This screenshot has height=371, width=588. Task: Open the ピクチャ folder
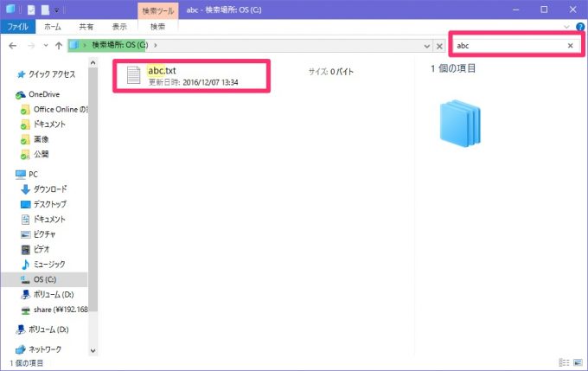click(x=44, y=234)
